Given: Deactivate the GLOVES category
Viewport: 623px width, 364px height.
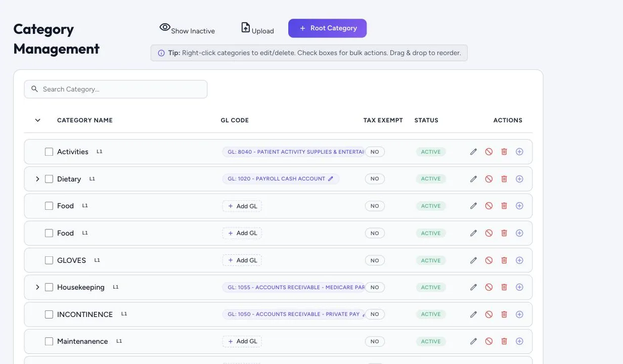Looking at the screenshot, I should coord(488,260).
